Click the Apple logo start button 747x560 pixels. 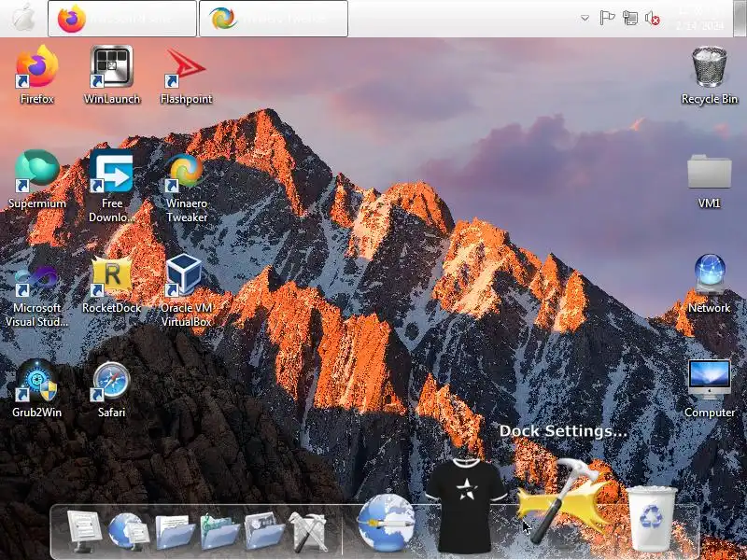click(x=23, y=19)
